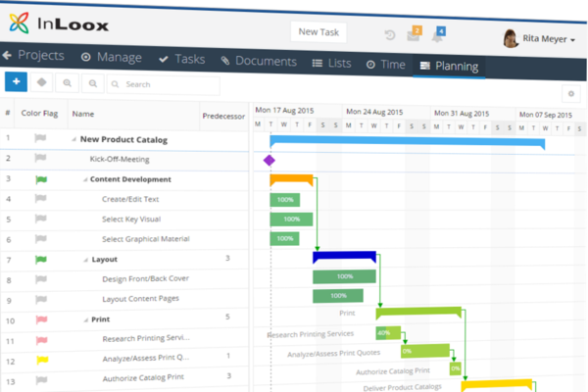Click the green flag of Layout
The width and height of the screenshot is (588, 392).
(41, 259)
